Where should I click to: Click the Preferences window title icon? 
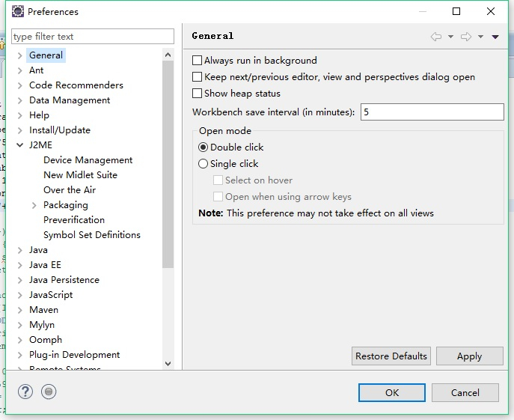pos(17,11)
